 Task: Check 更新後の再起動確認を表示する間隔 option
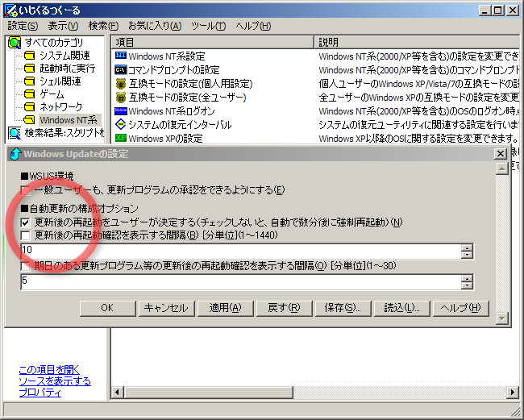point(26,235)
